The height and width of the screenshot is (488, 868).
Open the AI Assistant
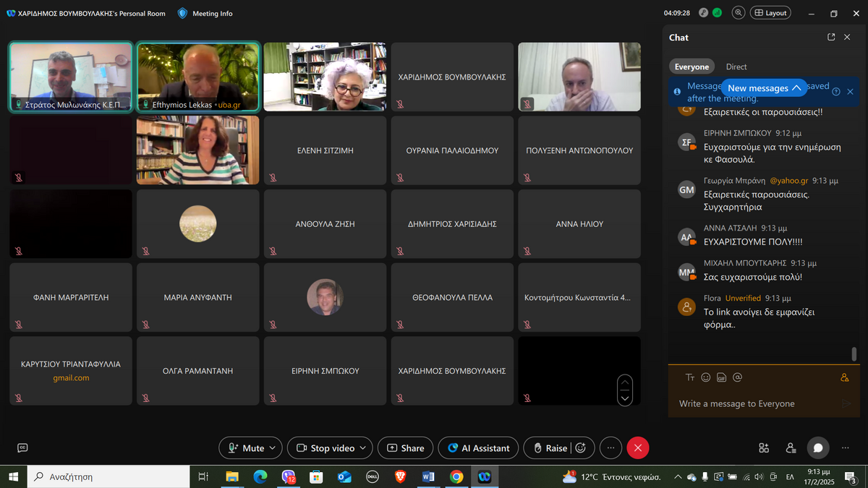(x=478, y=448)
